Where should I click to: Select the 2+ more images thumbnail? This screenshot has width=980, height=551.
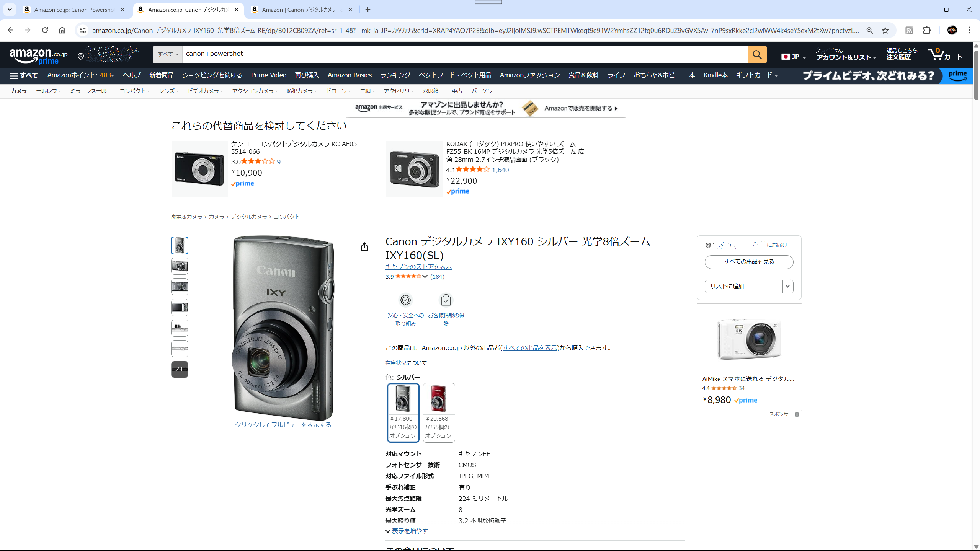coord(180,369)
